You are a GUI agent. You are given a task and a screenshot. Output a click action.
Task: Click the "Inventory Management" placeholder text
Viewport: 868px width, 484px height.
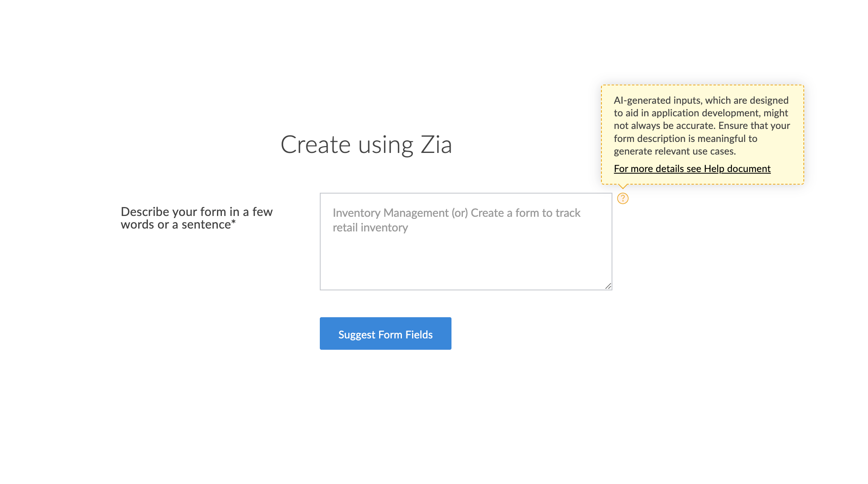tap(391, 213)
